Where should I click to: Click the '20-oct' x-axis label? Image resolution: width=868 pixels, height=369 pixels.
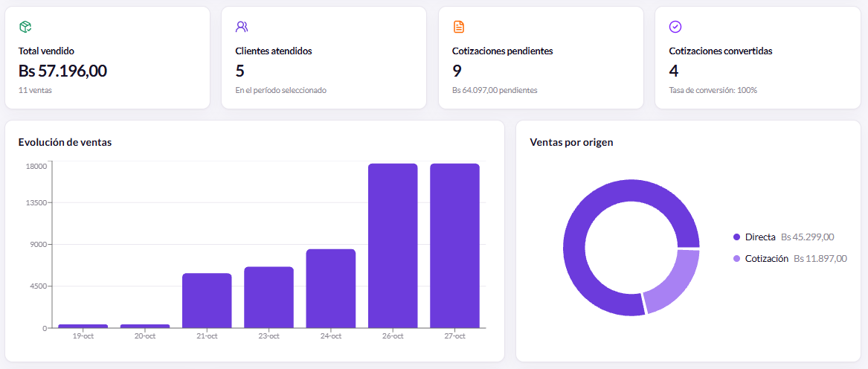pyautogui.click(x=145, y=336)
